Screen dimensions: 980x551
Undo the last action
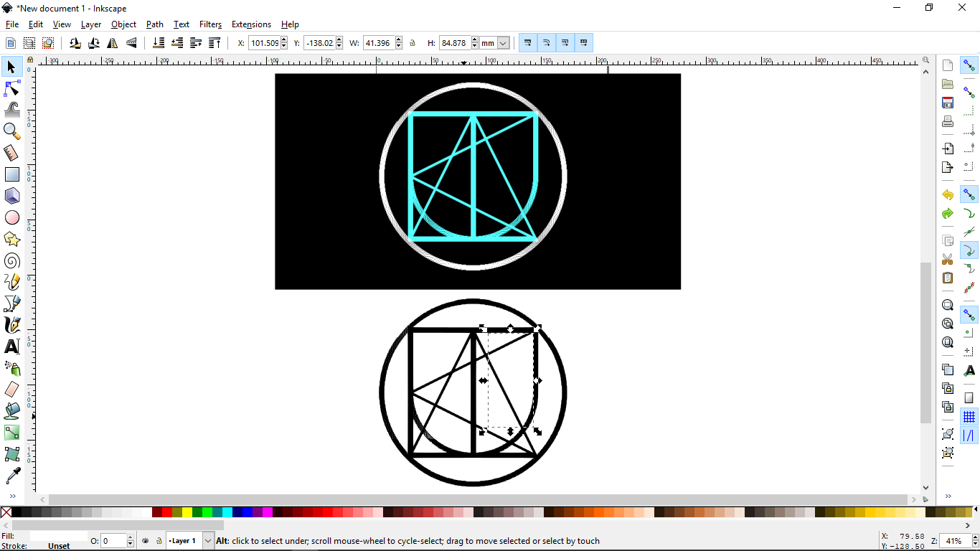pyautogui.click(x=948, y=195)
